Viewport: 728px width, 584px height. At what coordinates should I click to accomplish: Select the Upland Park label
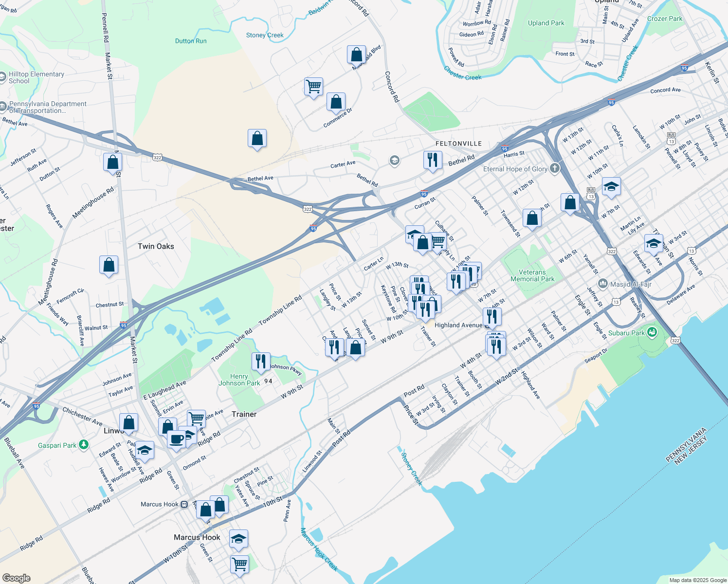coord(546,23)
